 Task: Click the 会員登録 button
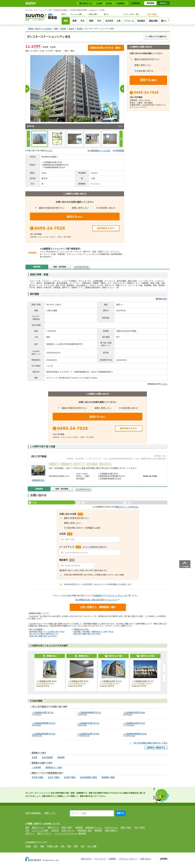tap(150, 3)
